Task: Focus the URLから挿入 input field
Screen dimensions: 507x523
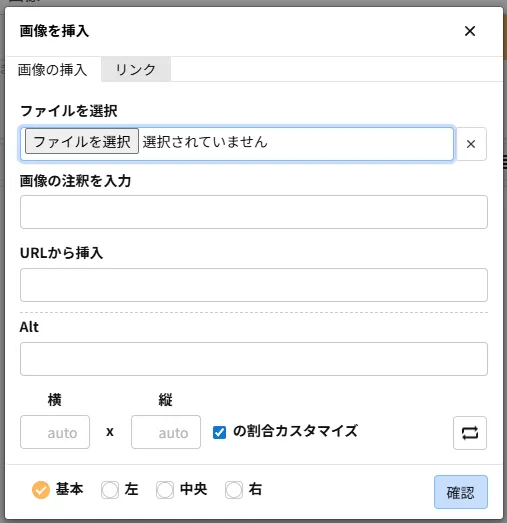Action: point(254,285)
